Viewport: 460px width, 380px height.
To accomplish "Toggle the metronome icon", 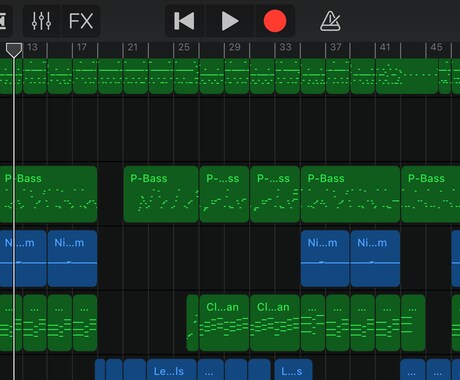I will (x=330, y=21).
